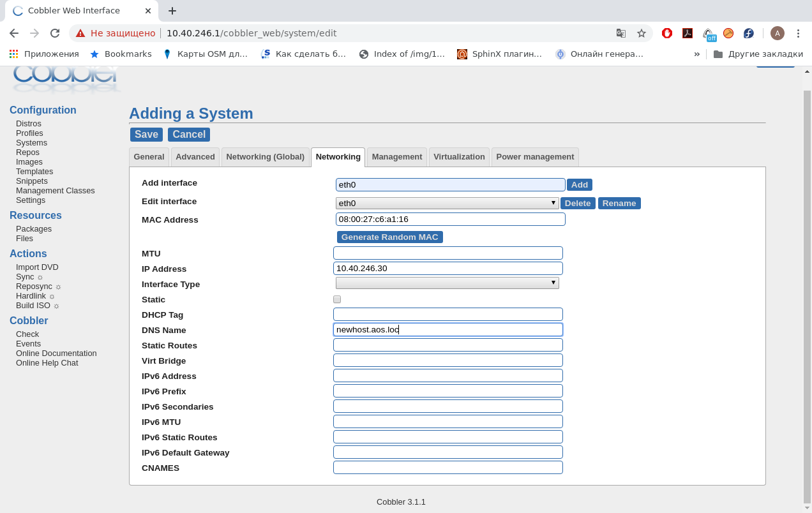The image size is (812, 513).
Task: Expand the Interface Type dropdown
Action: click(447, 283)
